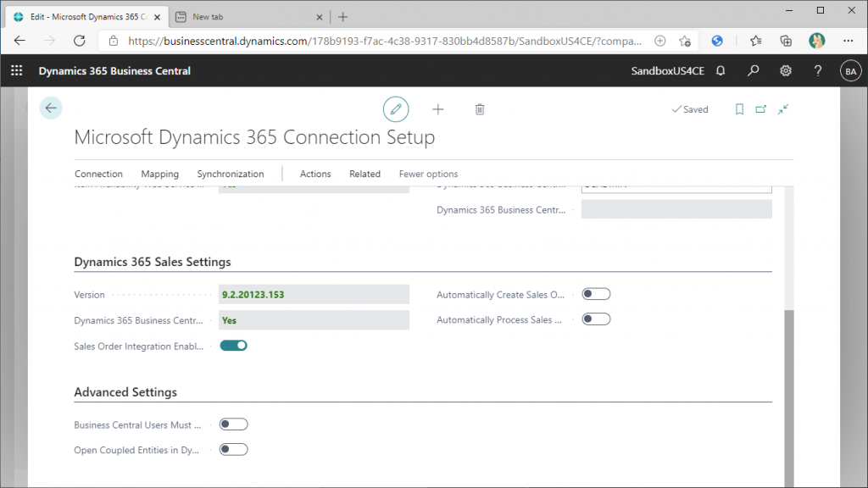Open the Synchronization menu

tap(231, 174)
